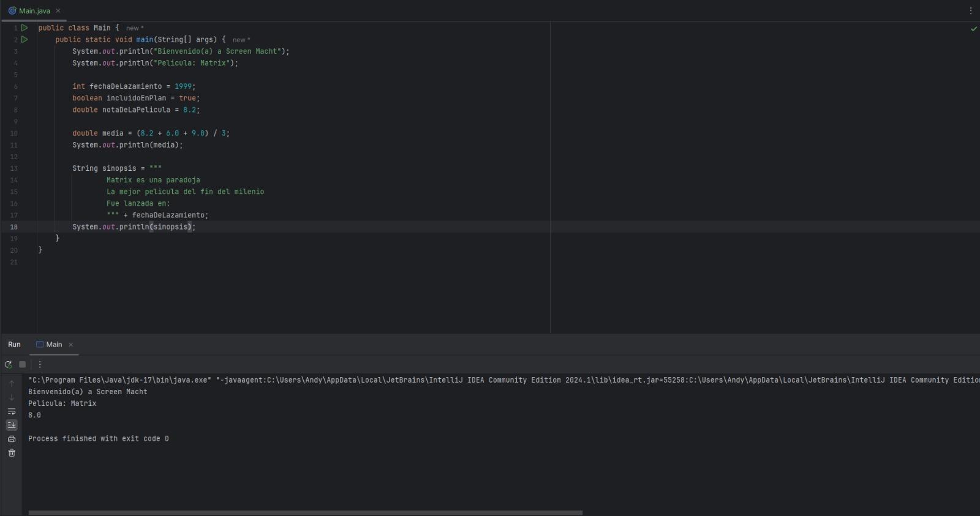Click the fechaDeLazamiento = 1999 declaration
Screen dimensions: 980x516
134,86
